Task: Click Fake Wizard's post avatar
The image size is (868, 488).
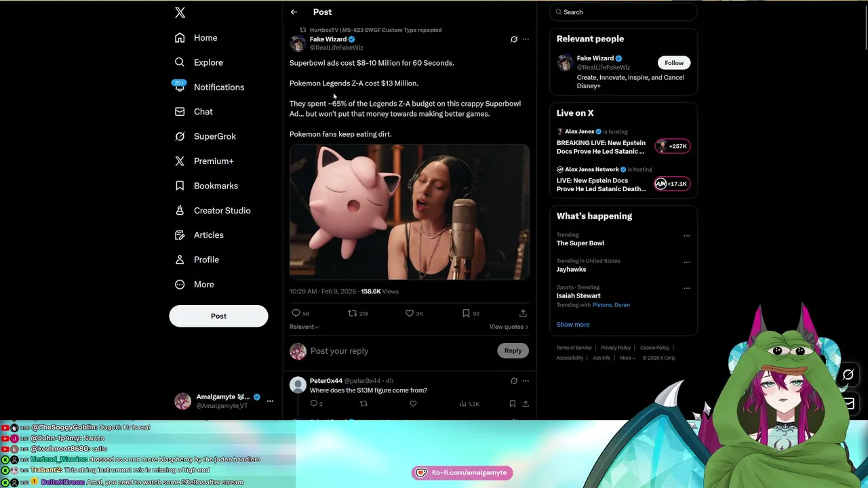Action: (x=298, y=43)
